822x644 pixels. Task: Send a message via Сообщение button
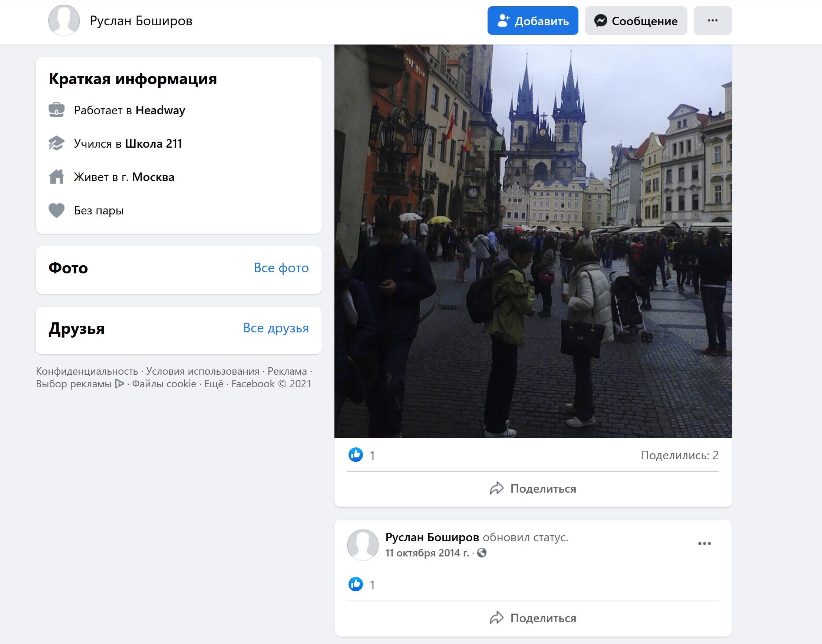(636, 20)
